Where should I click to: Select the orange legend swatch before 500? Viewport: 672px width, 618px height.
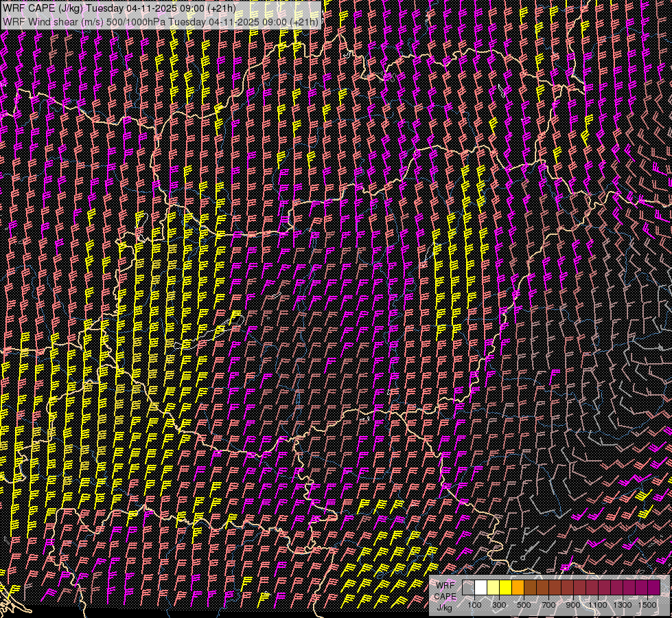(518, 587)
